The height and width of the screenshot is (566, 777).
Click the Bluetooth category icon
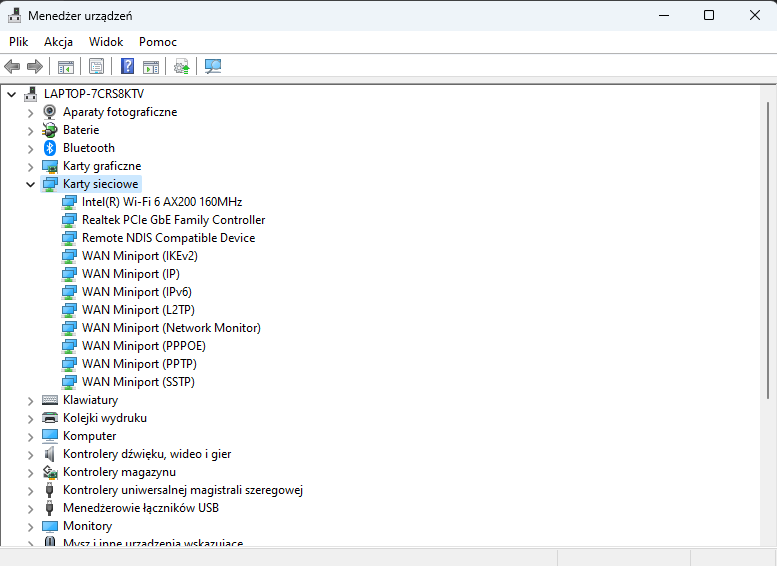click(50, 148)
